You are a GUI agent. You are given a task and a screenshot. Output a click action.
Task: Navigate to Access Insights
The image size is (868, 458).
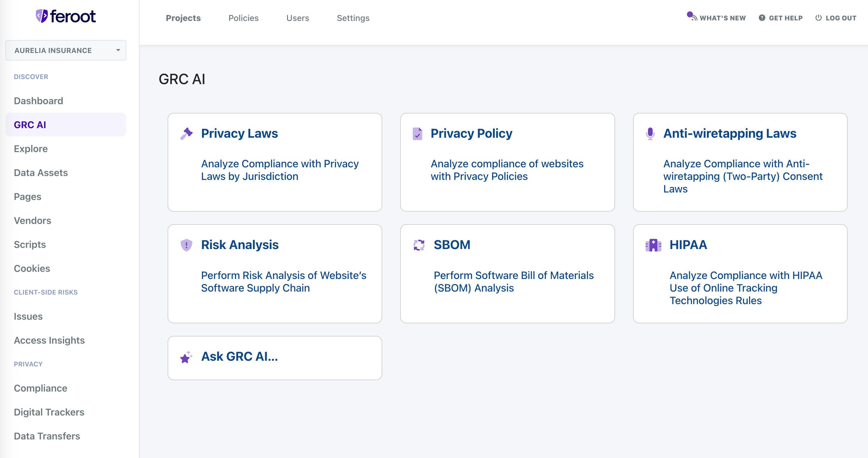(49, 340)
